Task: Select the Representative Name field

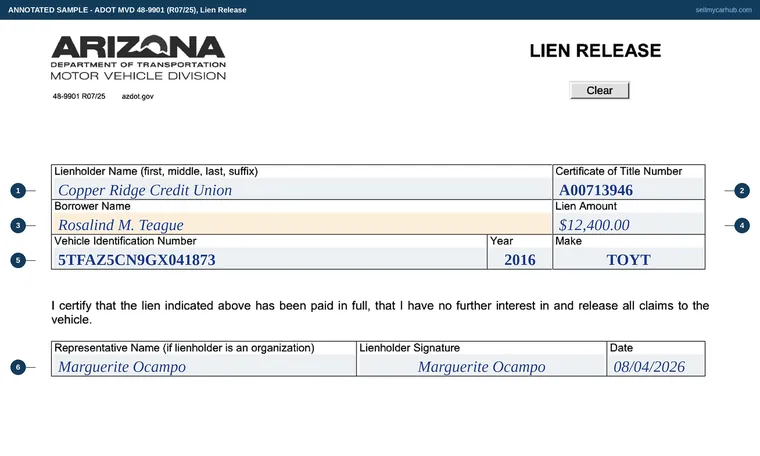Action: click(204, 366)
